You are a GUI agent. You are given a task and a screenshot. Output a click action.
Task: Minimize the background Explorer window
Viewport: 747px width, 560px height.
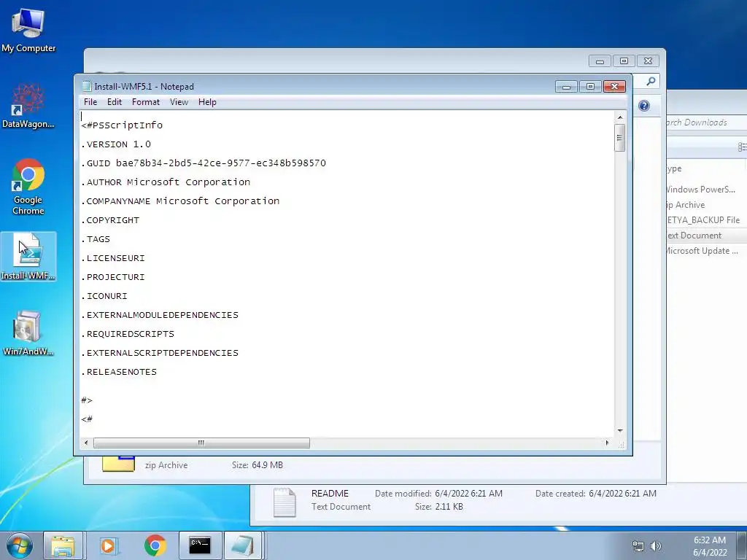pos(600,61)
